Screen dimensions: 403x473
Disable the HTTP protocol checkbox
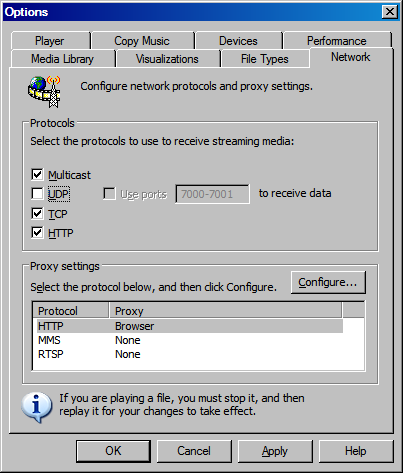point(37,233)
